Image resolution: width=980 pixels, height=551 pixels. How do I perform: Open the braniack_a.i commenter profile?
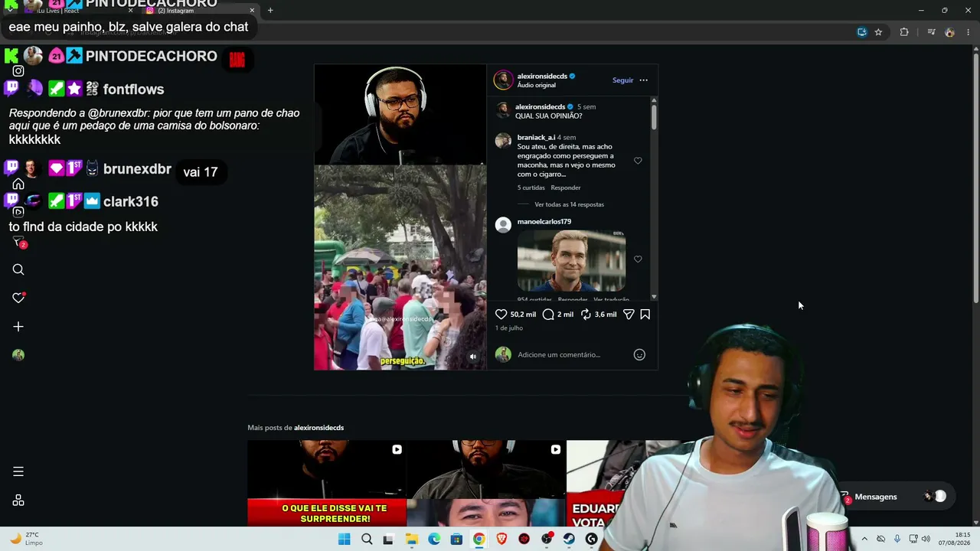point(536,138)
